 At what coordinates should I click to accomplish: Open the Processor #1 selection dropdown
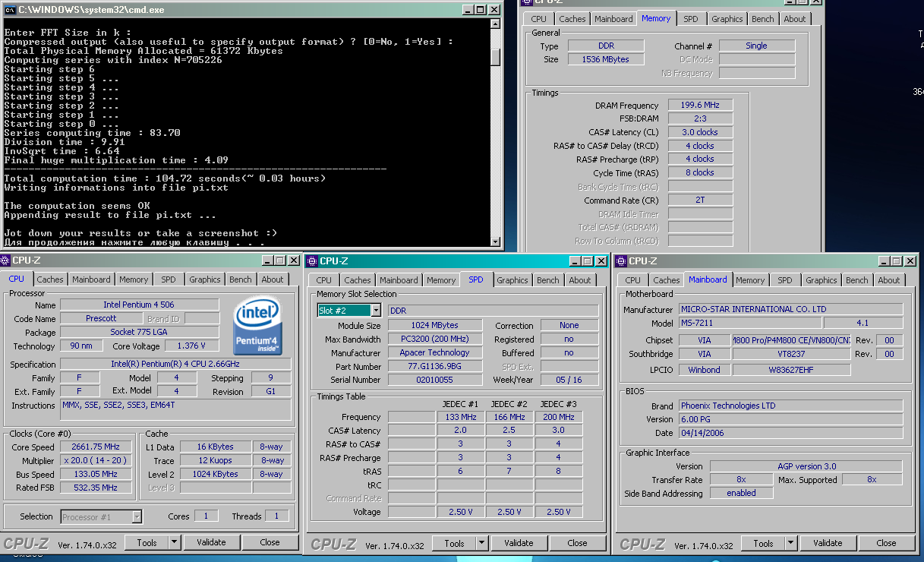[137, 516]
